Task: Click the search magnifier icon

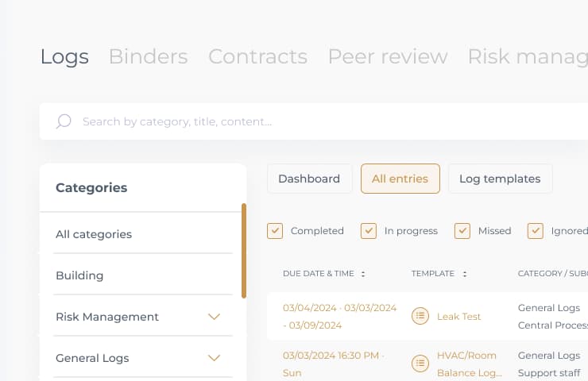Action: [64, 121]
